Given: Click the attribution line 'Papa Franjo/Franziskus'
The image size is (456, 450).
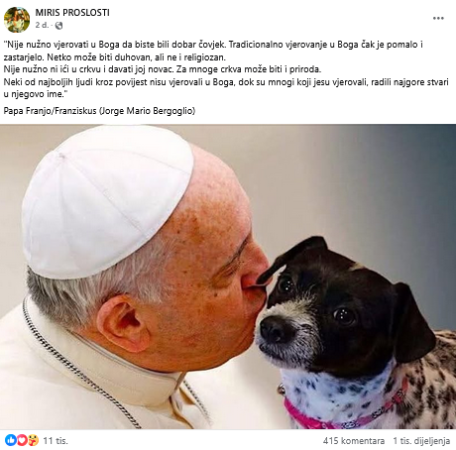Looking at the screenshot, I should pos(99,111).
